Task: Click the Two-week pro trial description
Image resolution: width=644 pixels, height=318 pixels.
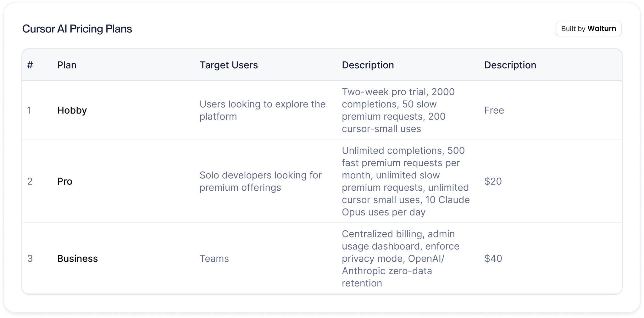Action: coord(398,110)
